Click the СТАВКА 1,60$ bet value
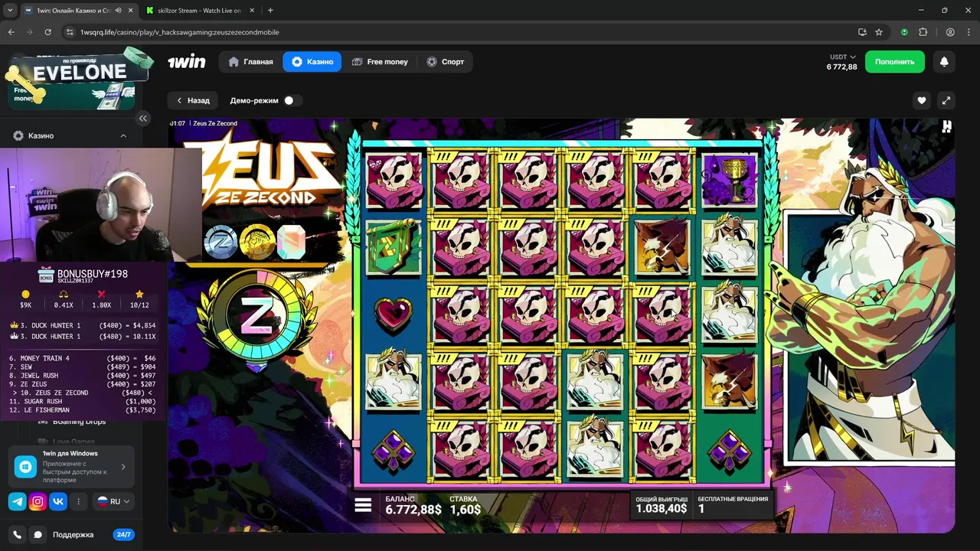 465,505
